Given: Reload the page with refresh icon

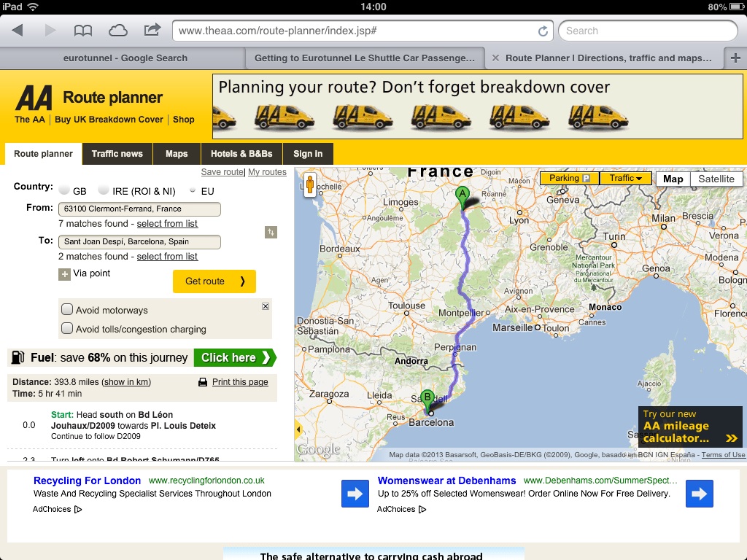Looking at the screenshot, I should (x=543, y=31).
